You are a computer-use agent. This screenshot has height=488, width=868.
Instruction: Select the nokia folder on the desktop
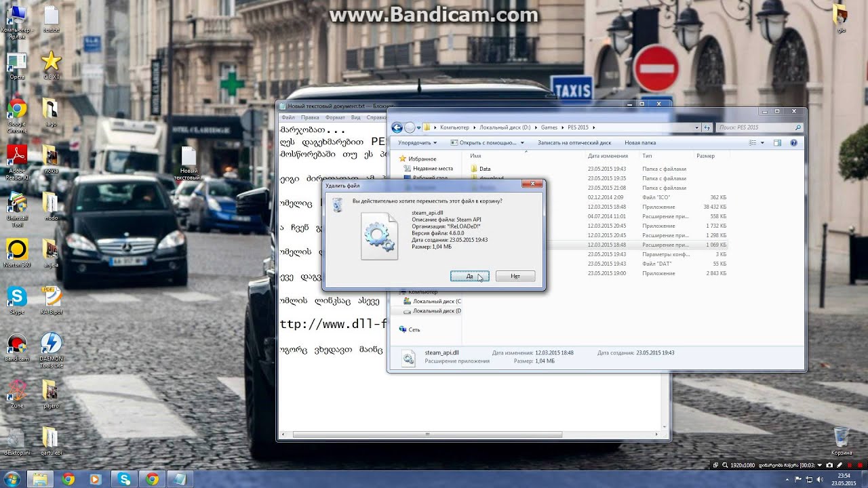coord(50,160)
